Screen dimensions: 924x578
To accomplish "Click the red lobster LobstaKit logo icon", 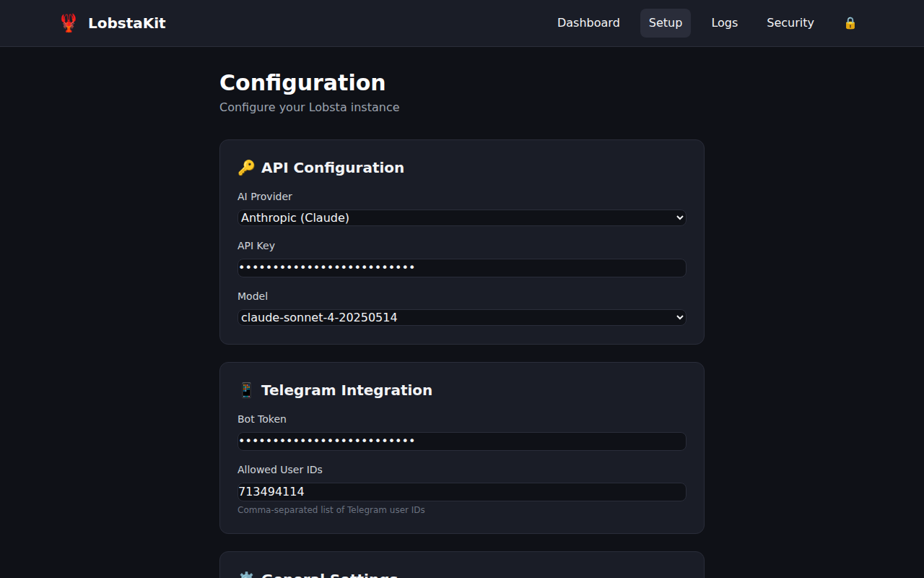I will tap(68, 22).
